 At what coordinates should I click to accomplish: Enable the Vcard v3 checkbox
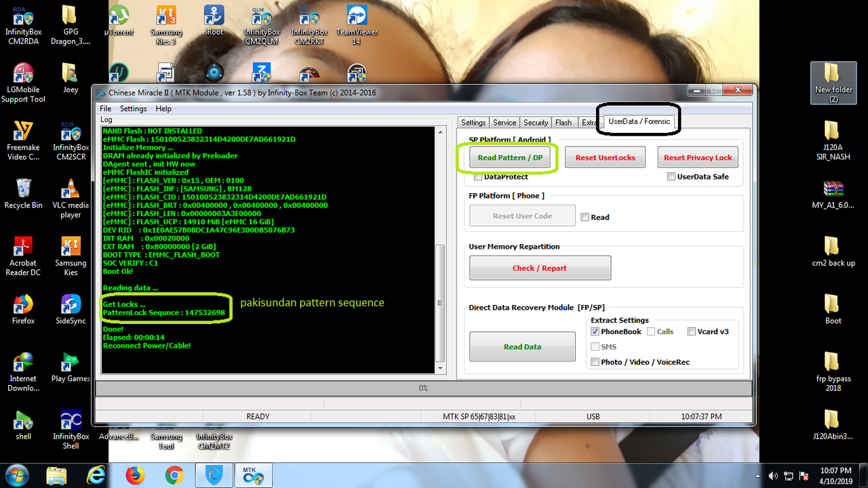[x=692, y=332]
